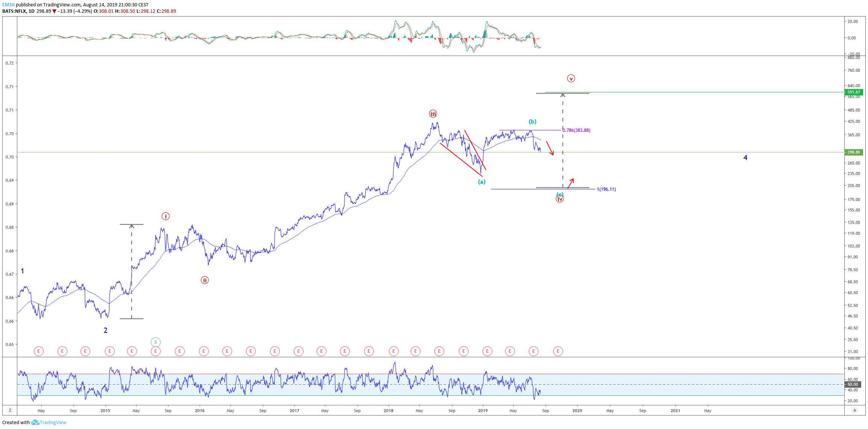
Task: Click the 50.00 RSI level label
Action: [853, 384]
